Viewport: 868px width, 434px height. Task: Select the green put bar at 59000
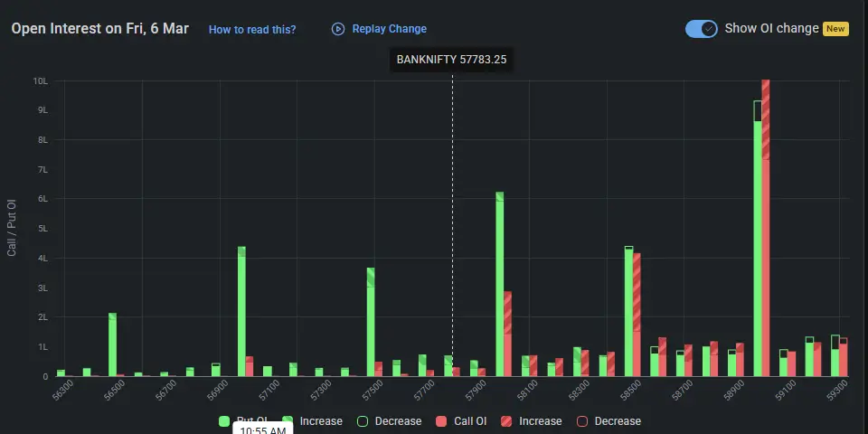[x=758, y=239]
